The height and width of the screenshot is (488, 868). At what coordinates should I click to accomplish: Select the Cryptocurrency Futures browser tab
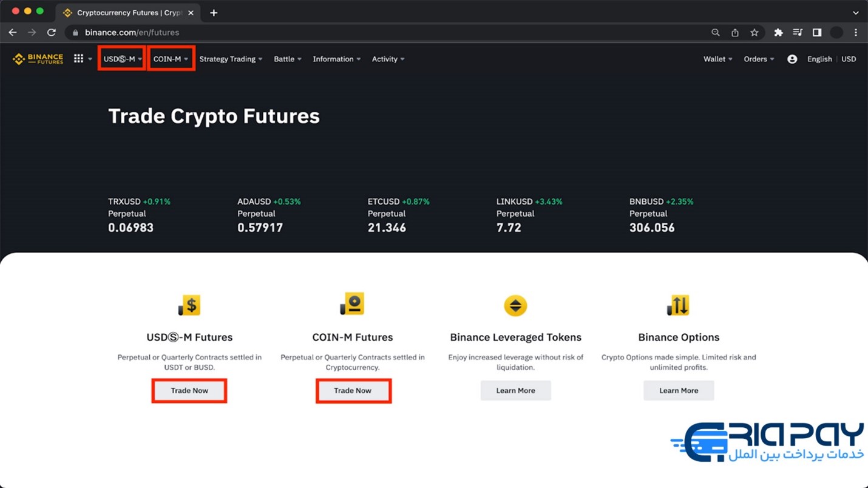127,13
